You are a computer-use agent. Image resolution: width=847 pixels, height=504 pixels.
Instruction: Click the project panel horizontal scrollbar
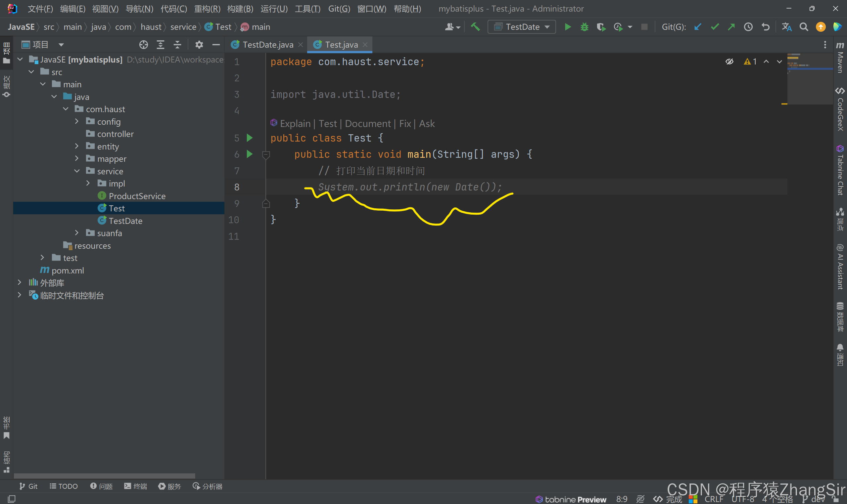coord(104,476)
